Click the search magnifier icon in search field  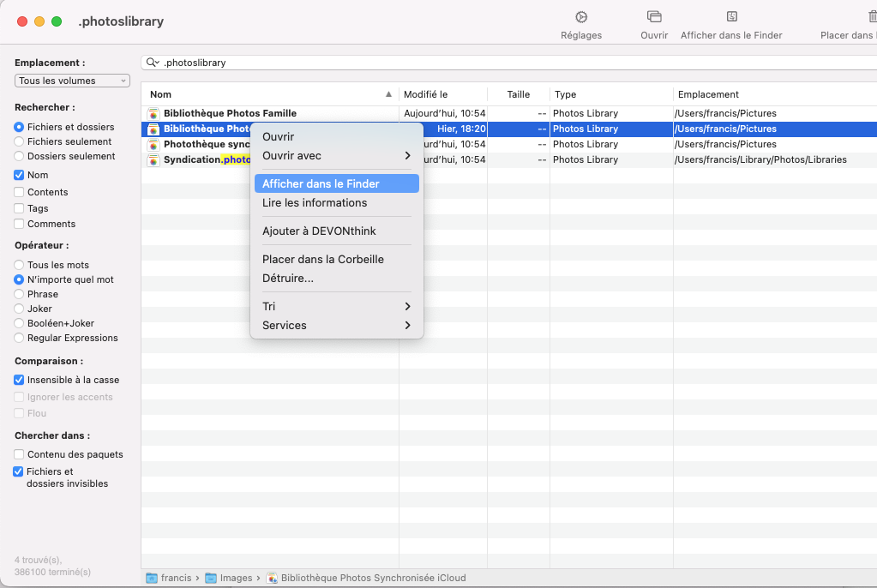click(153, 63)
